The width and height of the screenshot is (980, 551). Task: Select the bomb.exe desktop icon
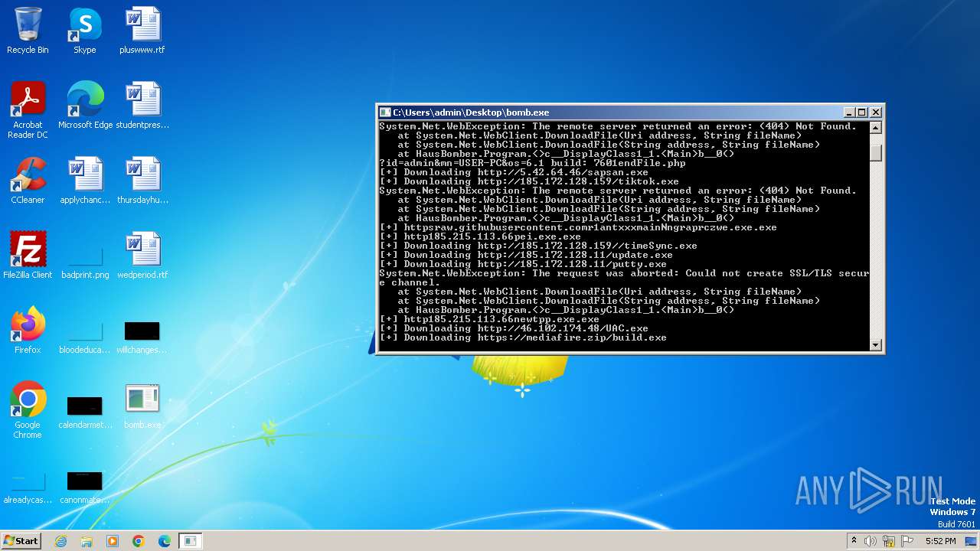click(142, 406)
